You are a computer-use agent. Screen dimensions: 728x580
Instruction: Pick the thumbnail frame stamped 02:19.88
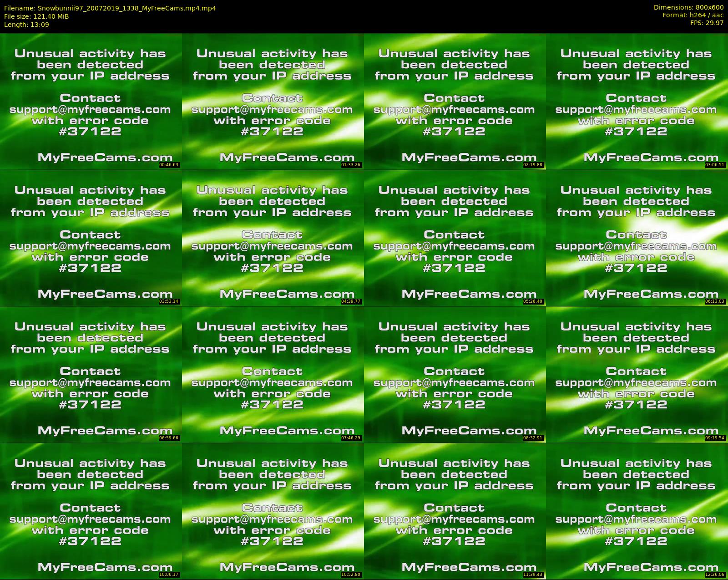(455, 101)
